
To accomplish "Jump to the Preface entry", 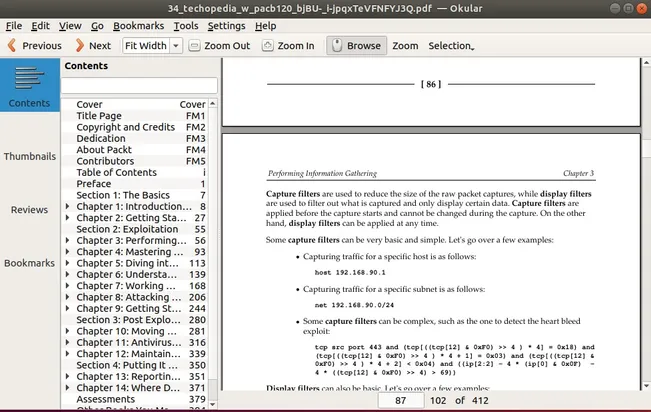I will (x=94, y=184).
